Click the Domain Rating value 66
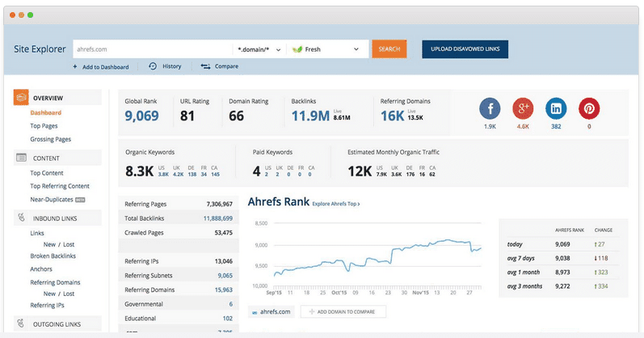 click(x=236, y=116)
